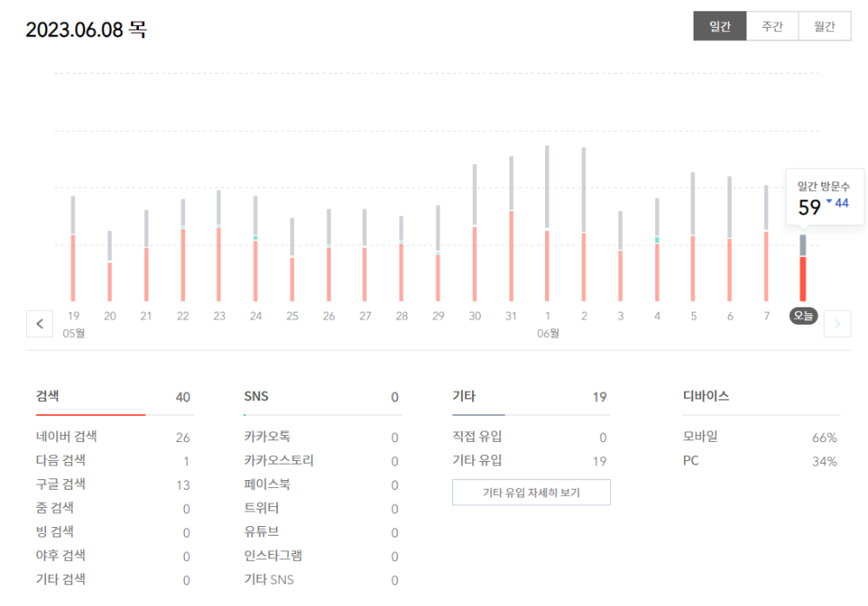Click the 34% PC percentage value

coord(825,461)
